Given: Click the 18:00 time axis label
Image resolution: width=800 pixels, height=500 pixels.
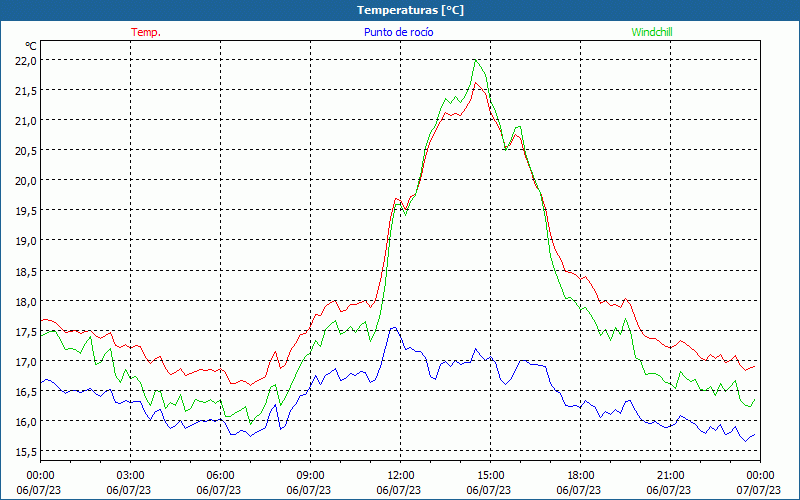Looking at the screenshot, I should pyautogui.click(x=581, y=476).
